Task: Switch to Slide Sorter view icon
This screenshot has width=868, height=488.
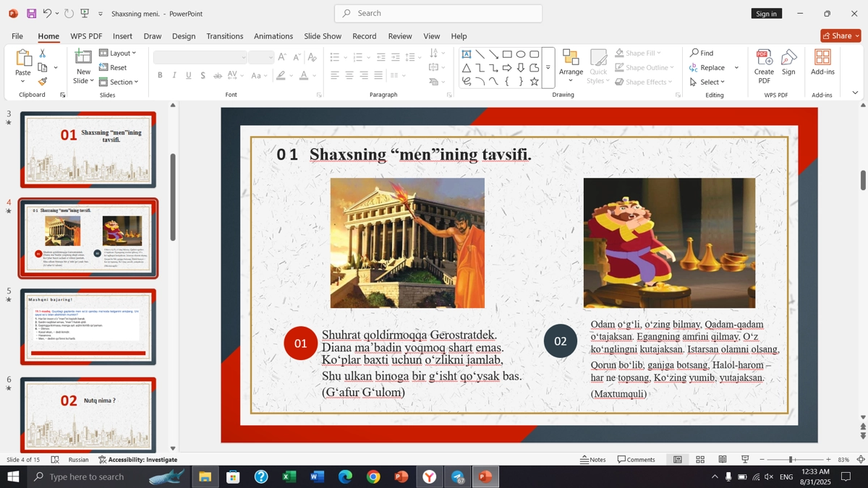Action: point(700,460)
